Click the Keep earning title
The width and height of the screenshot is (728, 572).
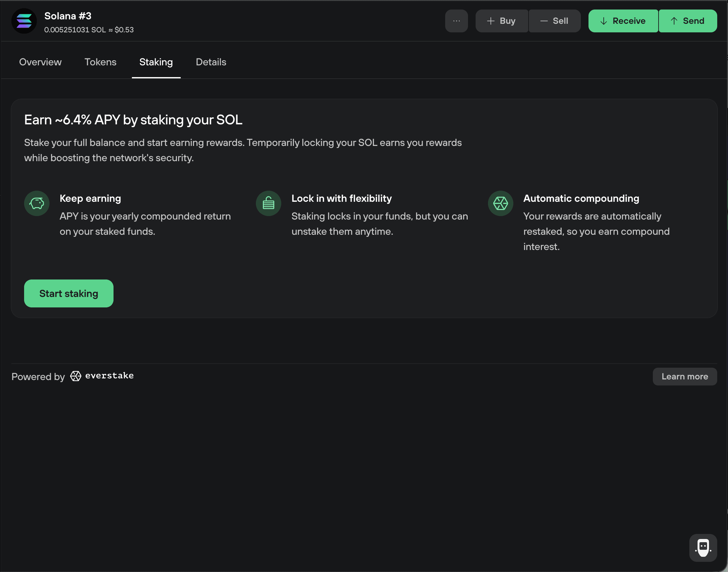click(x=90, y=199)
